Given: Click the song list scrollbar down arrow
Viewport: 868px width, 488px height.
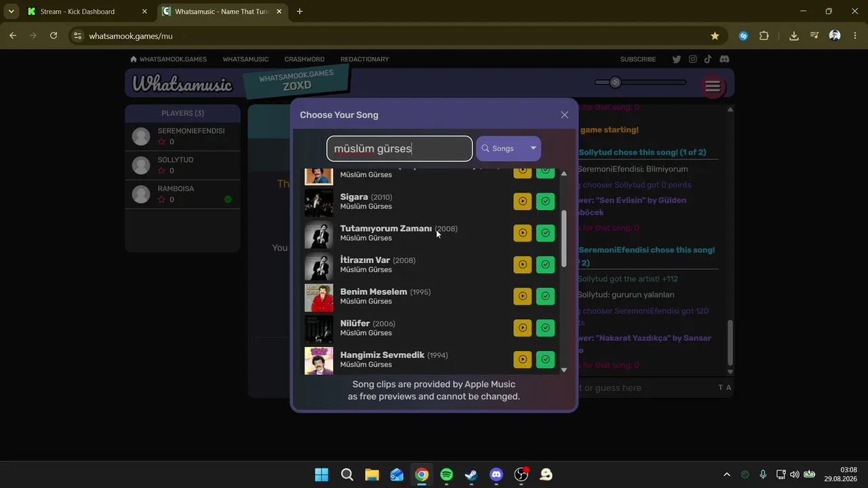Looking at the screenshot, I should click(x=564, y=370).
